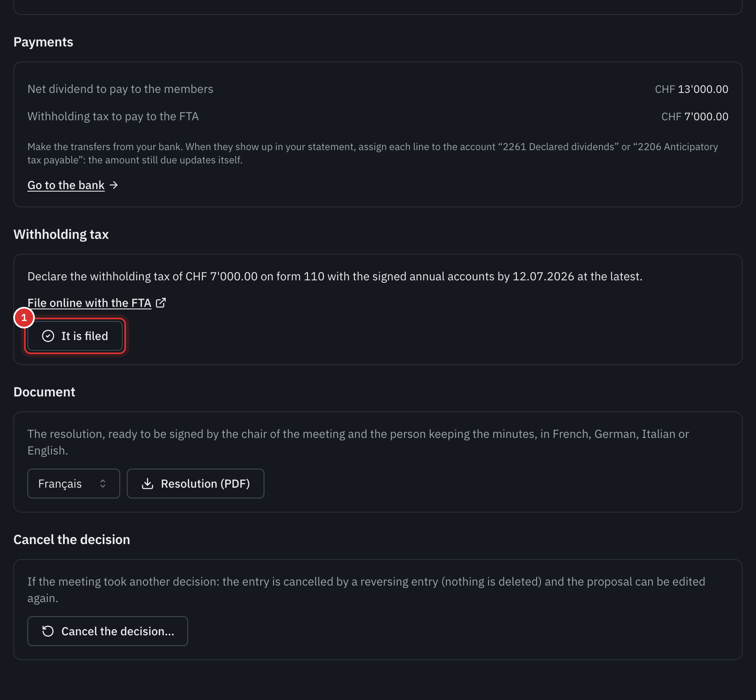Click the 'Cancel the decision...' button
Viewport: 756px width, 700px height.
tap(108, 631)
